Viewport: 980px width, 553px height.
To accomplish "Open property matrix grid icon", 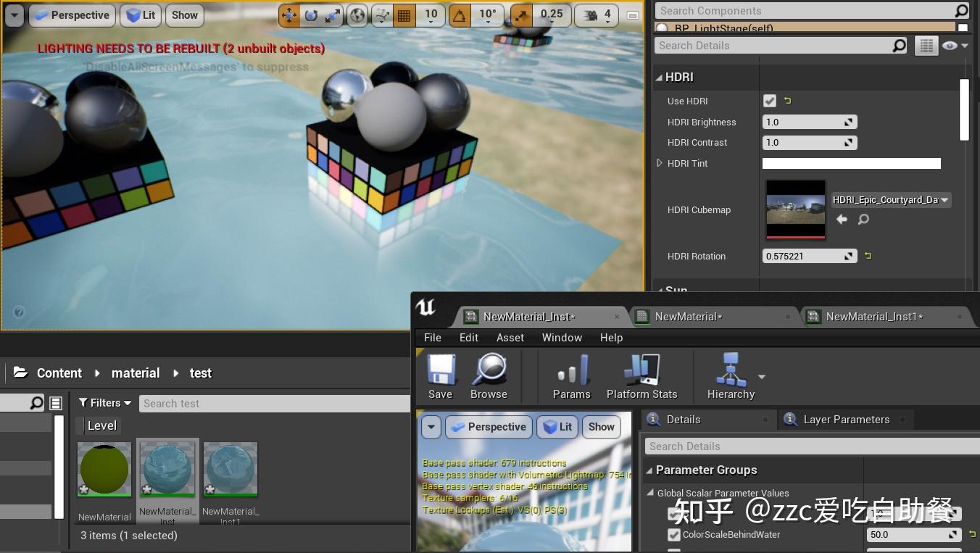I will click(x=926, y=46).
